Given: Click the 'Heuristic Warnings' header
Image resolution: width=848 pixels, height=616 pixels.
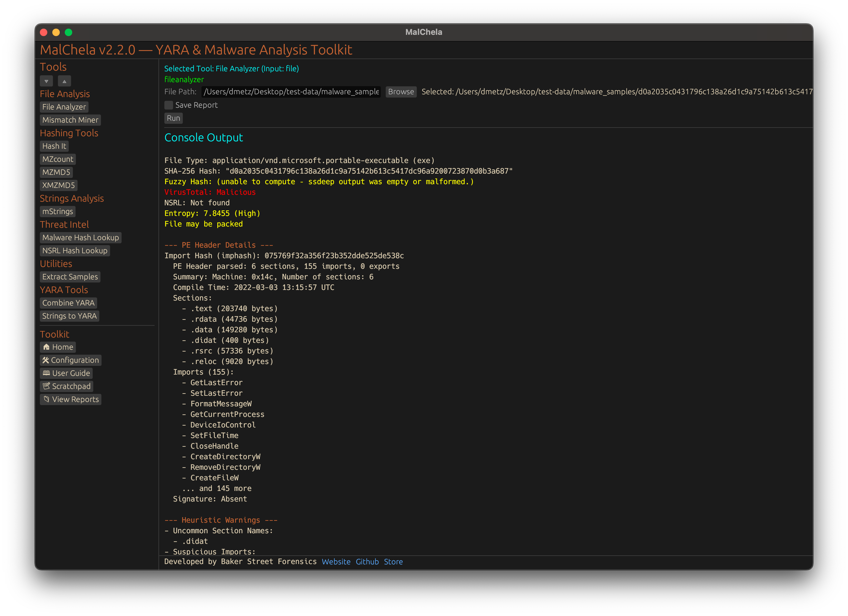Looking at the screenshot, I should click(x=221, y=520).
